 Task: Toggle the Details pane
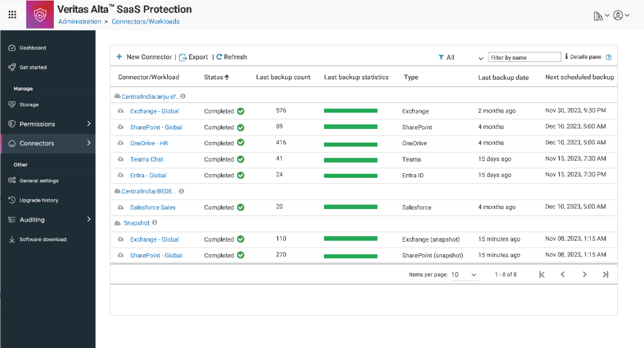pyautogui.click(x=584, y=57)
